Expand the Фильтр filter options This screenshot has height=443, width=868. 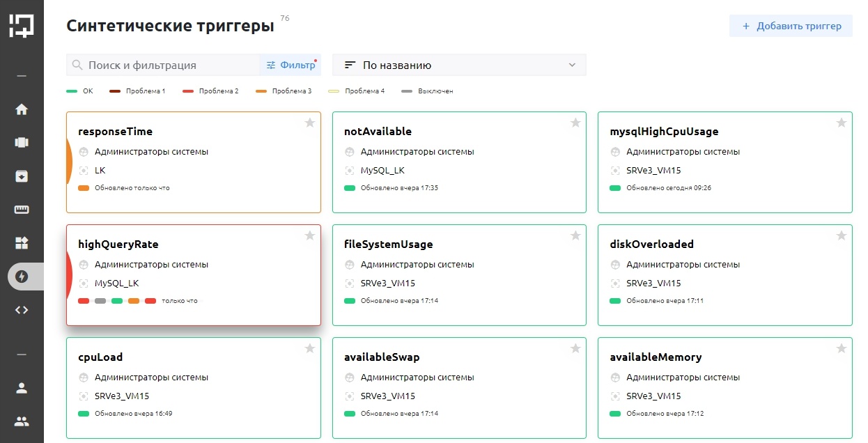click(x=290, y=65)
